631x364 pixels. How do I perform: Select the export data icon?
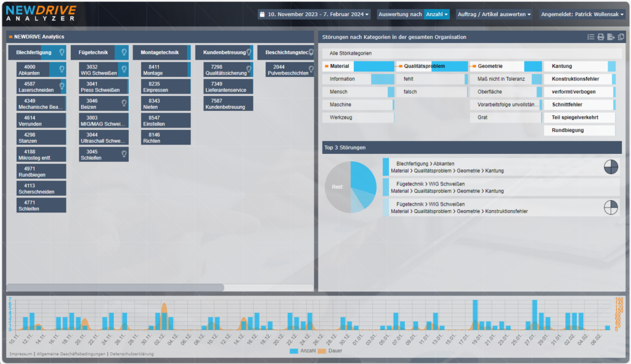pos(611,36)
